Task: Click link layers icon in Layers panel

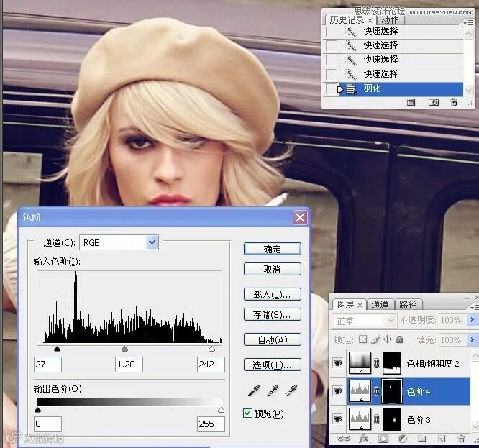Action: [x=344, y=439]
